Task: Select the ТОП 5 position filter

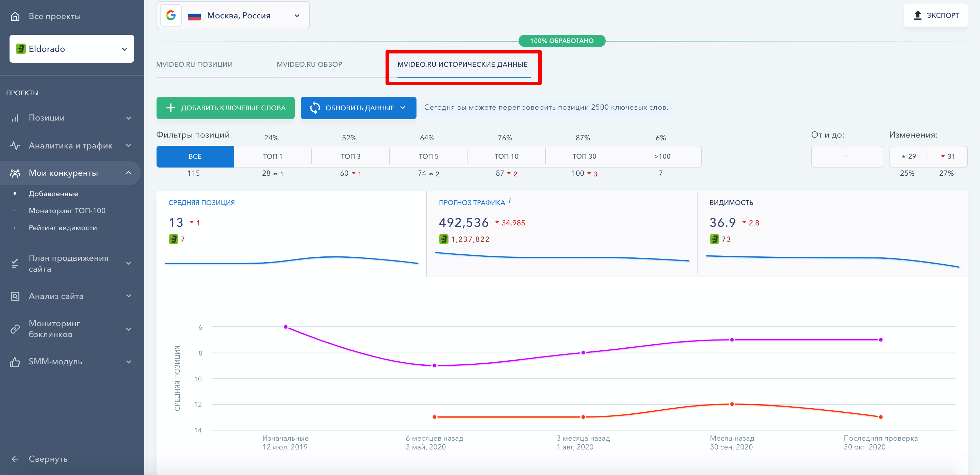Action: pos(429,156)
